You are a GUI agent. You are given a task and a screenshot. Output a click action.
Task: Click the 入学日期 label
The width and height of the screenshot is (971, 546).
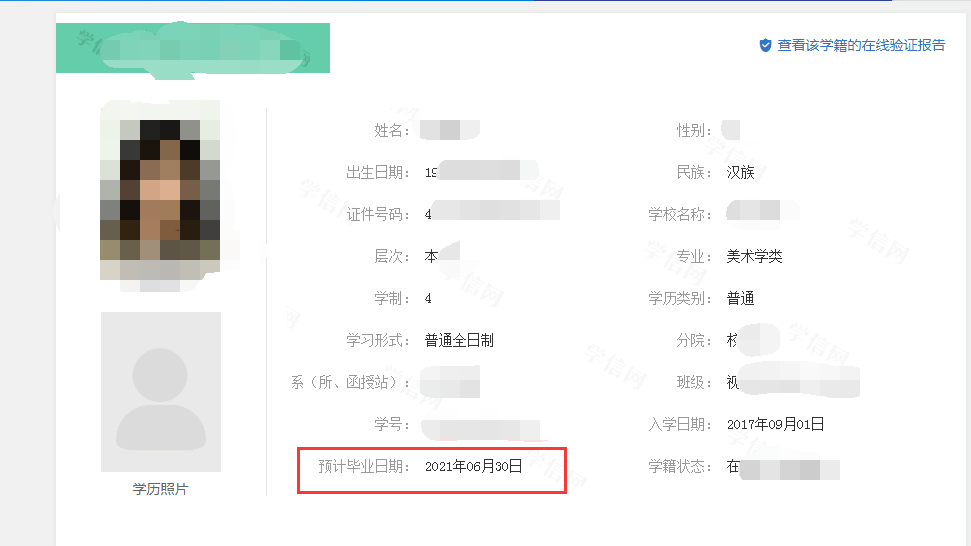coord(680,424)
